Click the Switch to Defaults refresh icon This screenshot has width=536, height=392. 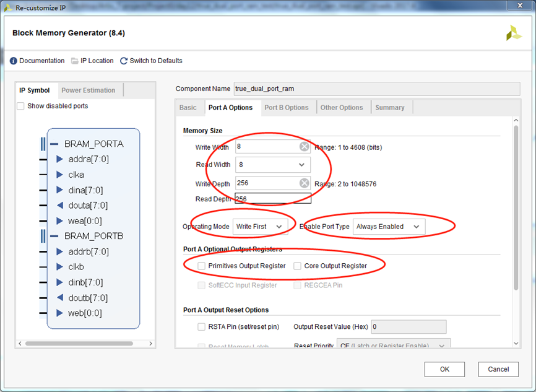pos(123,61)
